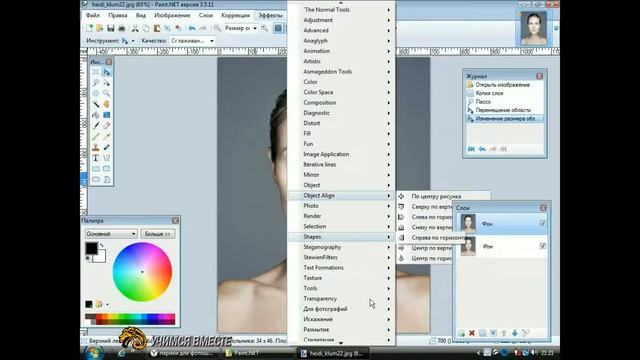Screen dimensions: 640x360
Task: Click the Zoom in magnifier beside size box
Action: tap(264, 28)
